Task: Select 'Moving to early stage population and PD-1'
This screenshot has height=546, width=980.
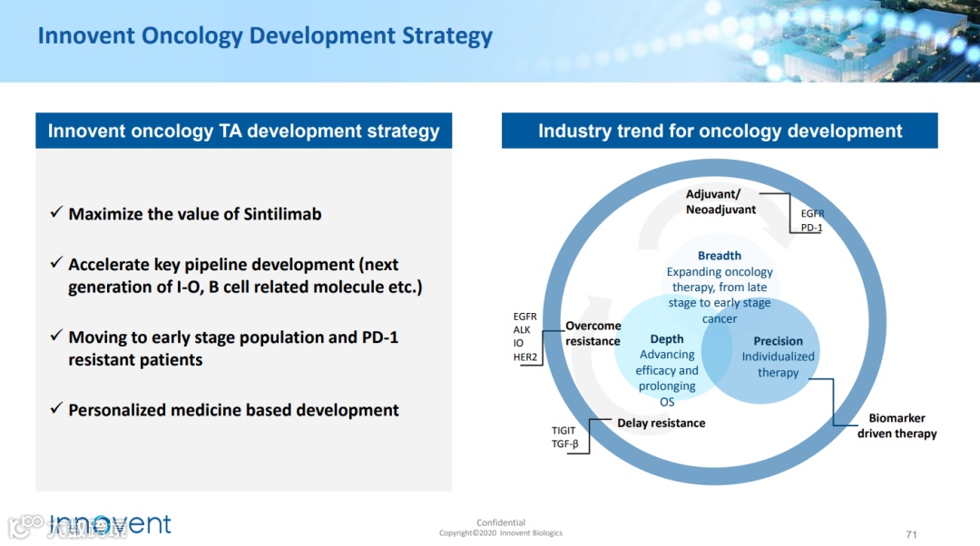Action: [233, 337]
